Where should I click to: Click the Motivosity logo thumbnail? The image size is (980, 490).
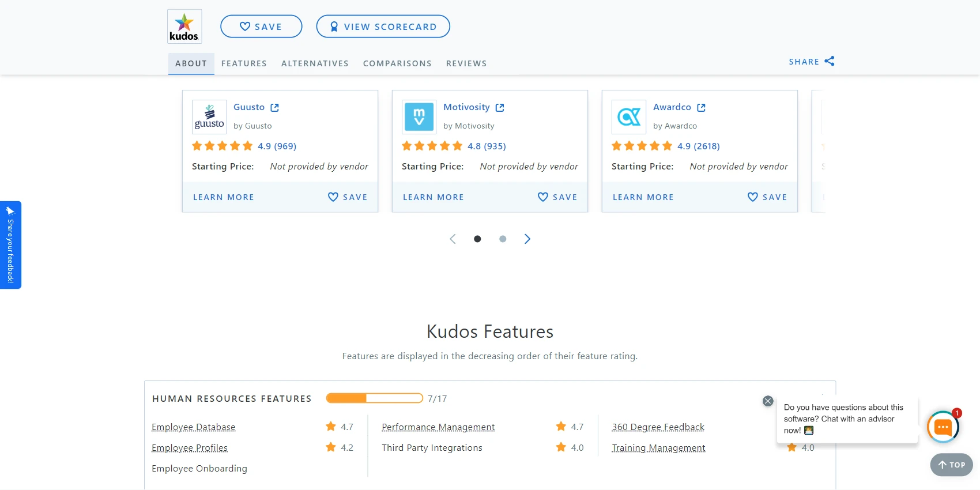coord(419,117)
